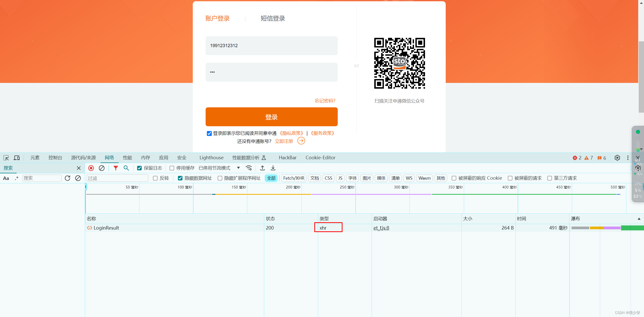Open network conditions wifi icon
The height and width of the screenshot is (317, 644).
[x=249, y=168]
